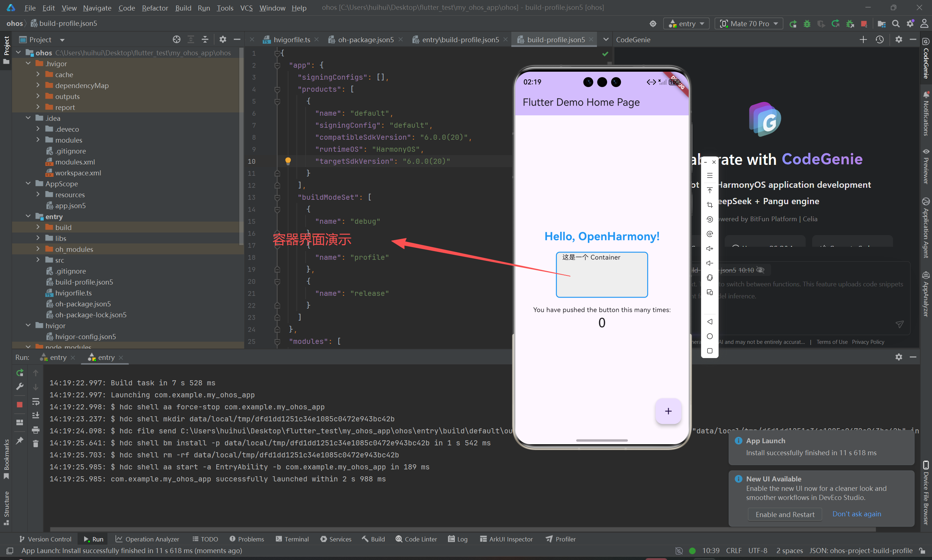Click the trash Clear All console icon
This screenshot has width=932, height=560.
(35, 444)
